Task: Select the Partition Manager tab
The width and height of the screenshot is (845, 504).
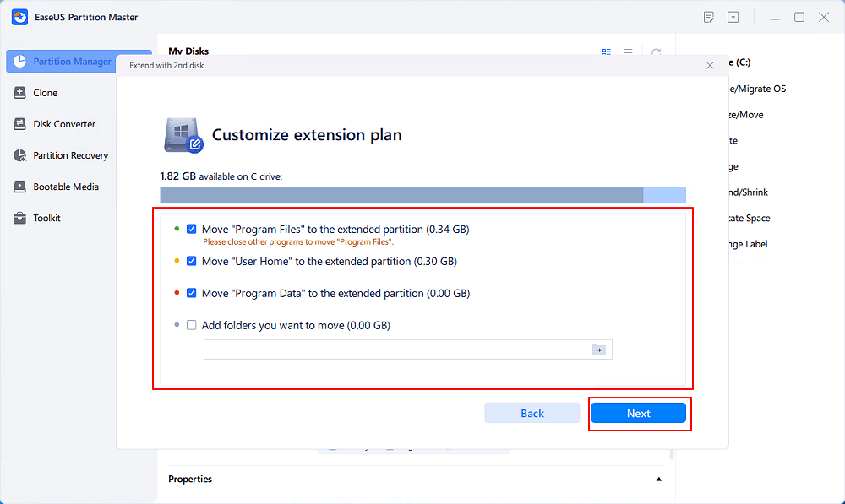Action: 71,62
